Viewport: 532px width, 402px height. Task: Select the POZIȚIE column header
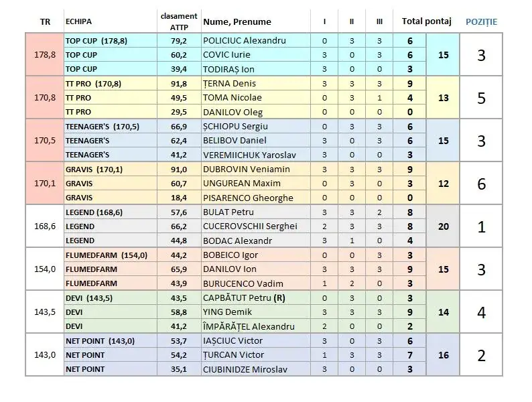(481, 21)
